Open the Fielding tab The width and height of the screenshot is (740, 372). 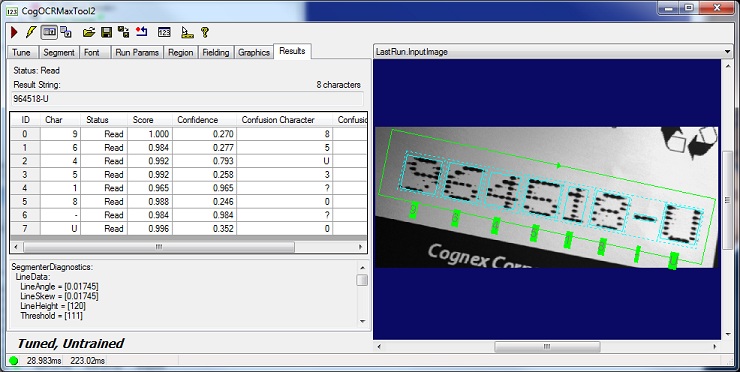216,52
